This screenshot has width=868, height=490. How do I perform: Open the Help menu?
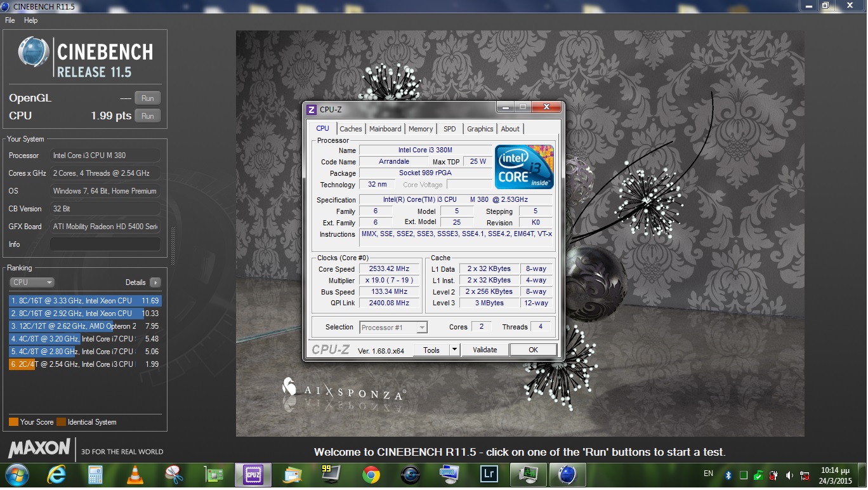31,20
